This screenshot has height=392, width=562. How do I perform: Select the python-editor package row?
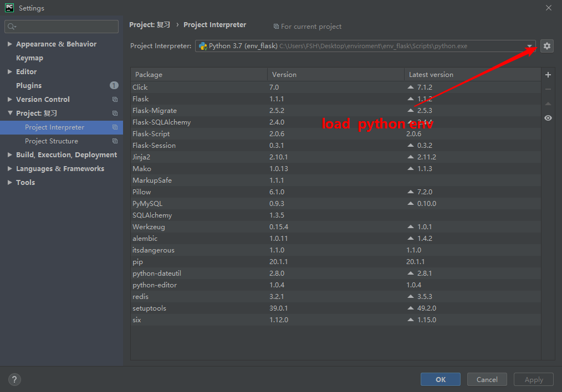click(335, 285)
